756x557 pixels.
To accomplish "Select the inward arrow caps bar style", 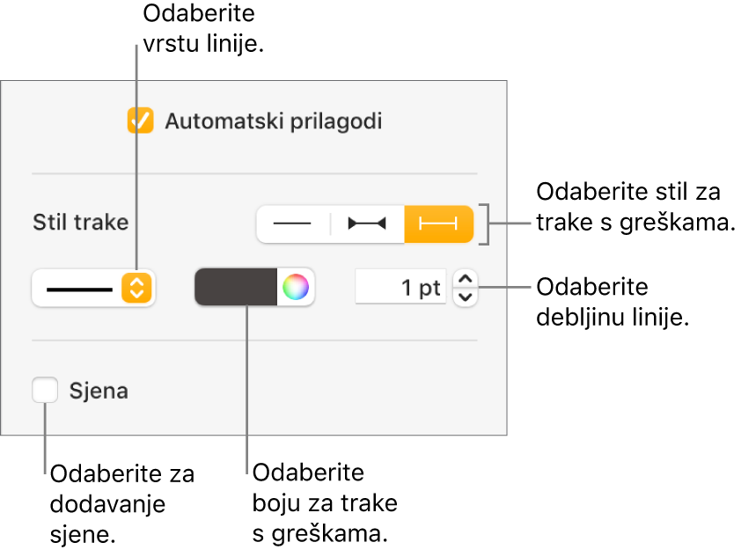I will 366,224.
